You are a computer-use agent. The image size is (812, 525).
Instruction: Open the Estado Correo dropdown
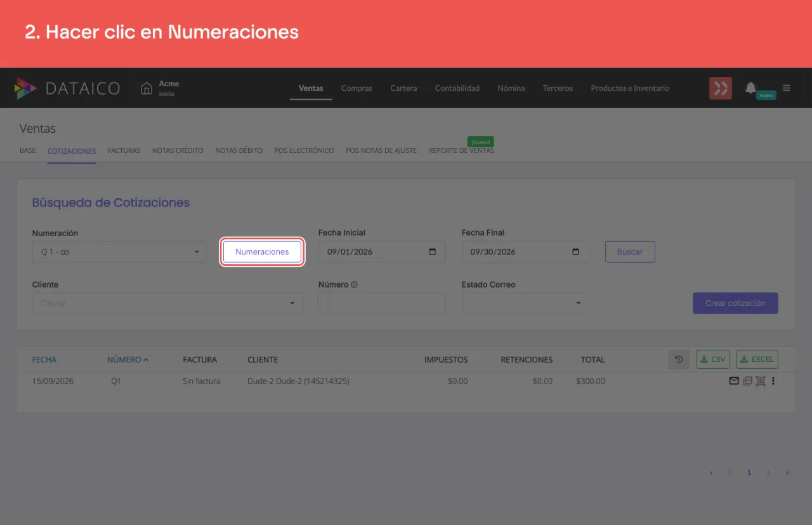525,303
